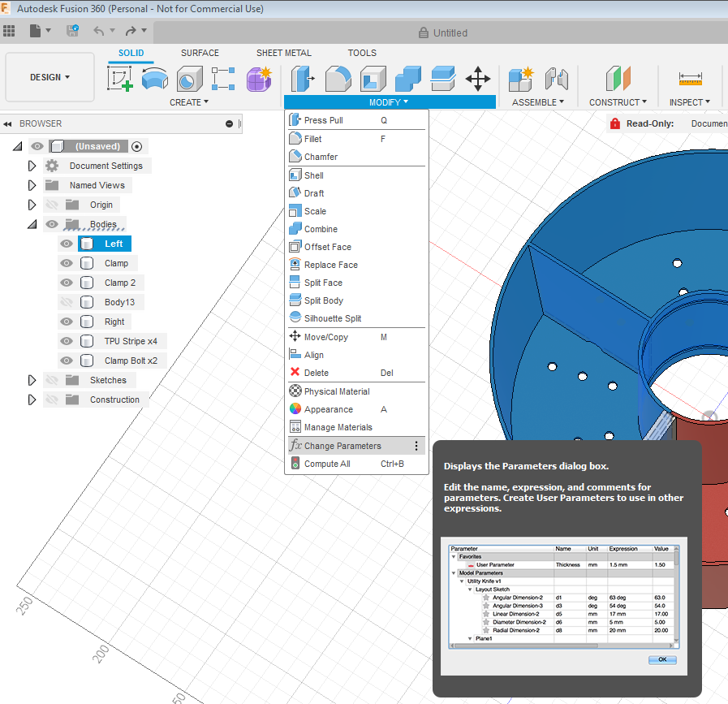Click the Save icon
728x704 pixels.
[72, 31]
